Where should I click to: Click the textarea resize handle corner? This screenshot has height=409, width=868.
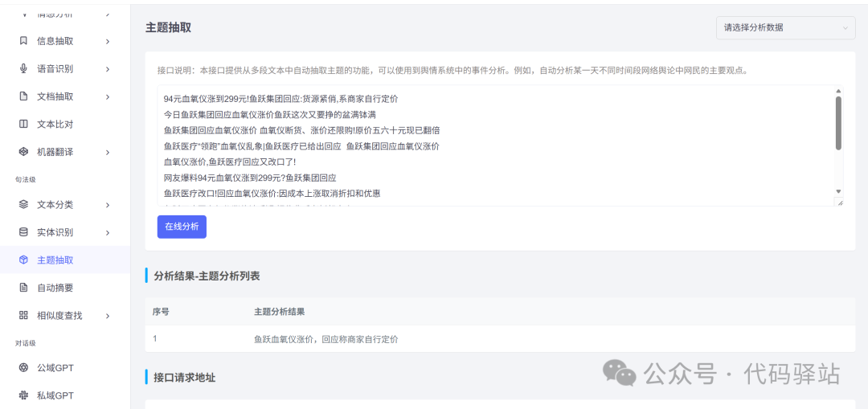pos(840,203)
